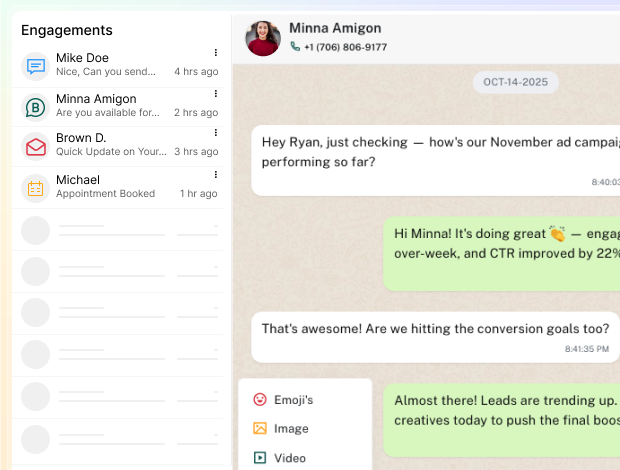The width and height of the screenshot is (620, 470).
Task: Open three-dot menu for Mike Doe
Action: 215,52
